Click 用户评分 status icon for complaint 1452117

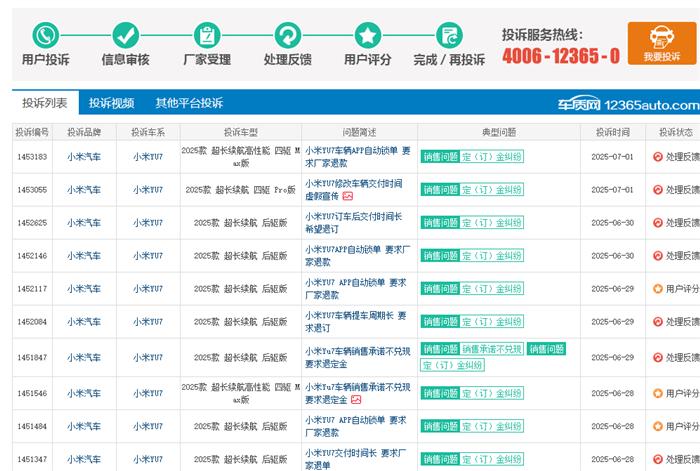[658, 289]
